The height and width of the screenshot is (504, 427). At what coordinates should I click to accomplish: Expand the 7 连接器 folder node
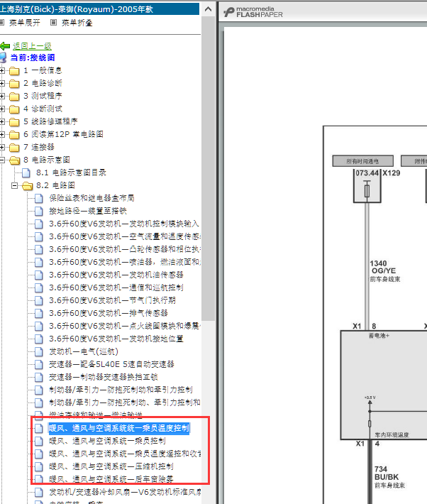(2, 147)
